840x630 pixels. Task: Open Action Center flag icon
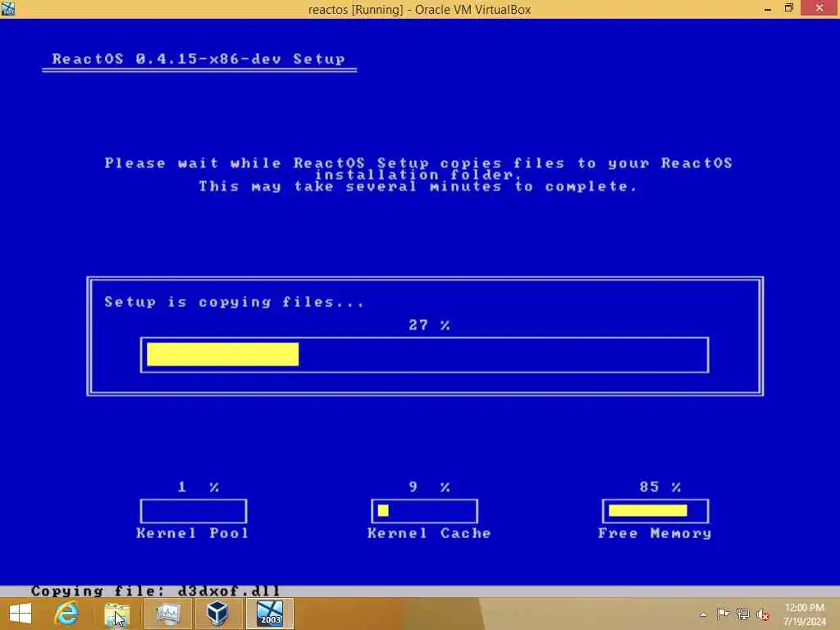tap(723, 614)
